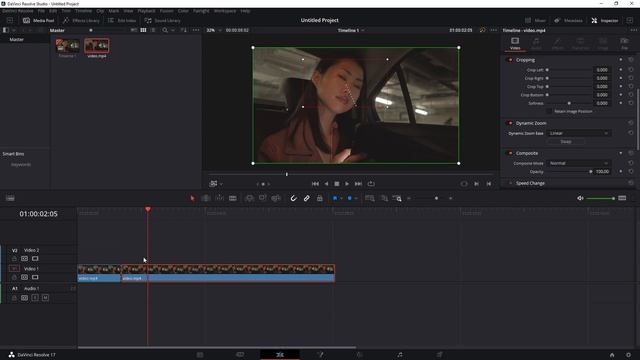Viewport: 640px width, 360px height.
Task: Open the Mixer panel
Action: point(535,20)
